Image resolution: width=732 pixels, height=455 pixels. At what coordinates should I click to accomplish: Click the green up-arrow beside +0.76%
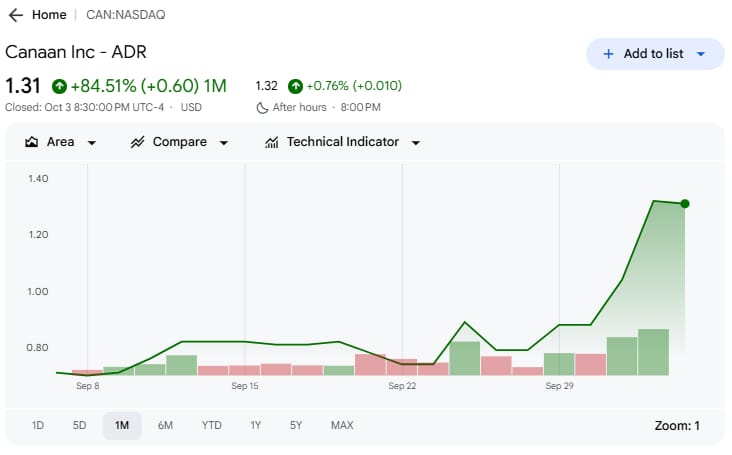(x=295, y=86)
